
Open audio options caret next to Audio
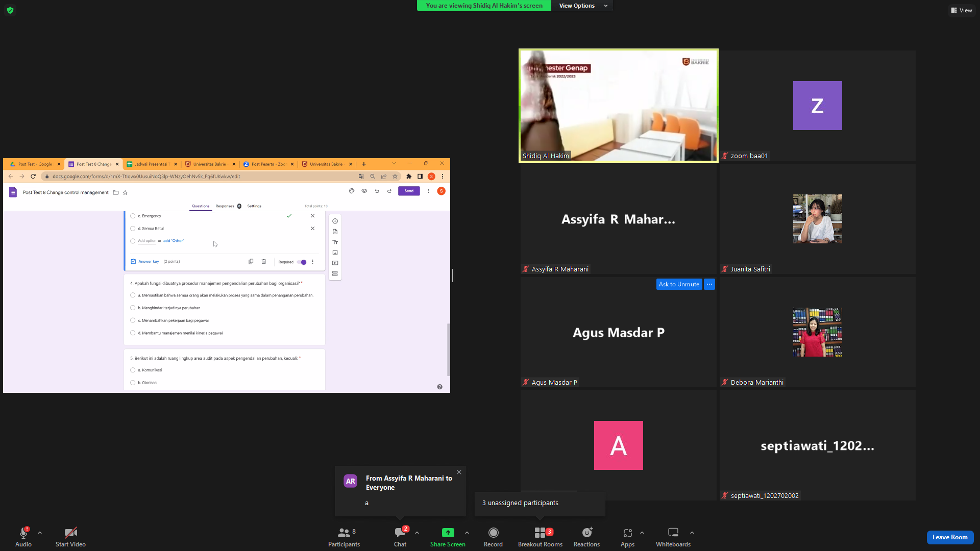pyautogui.click(x=40, y=533)
